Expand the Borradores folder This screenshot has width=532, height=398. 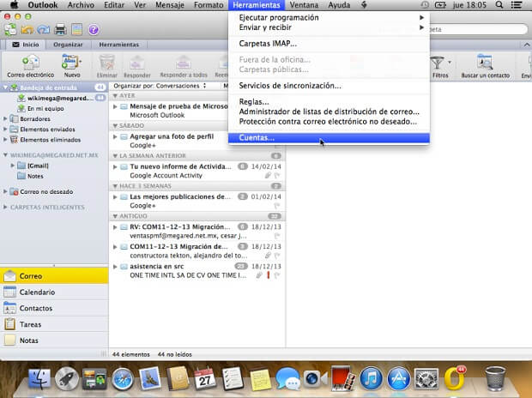pos(5,118)
